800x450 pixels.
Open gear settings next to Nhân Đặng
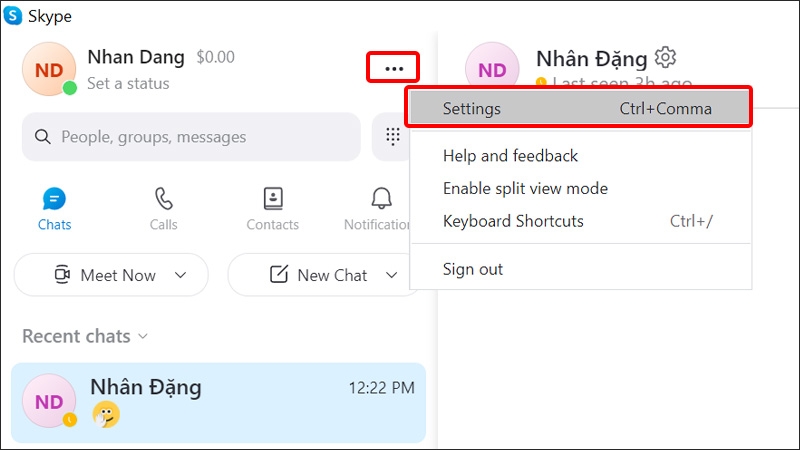[x=666, y=58]
